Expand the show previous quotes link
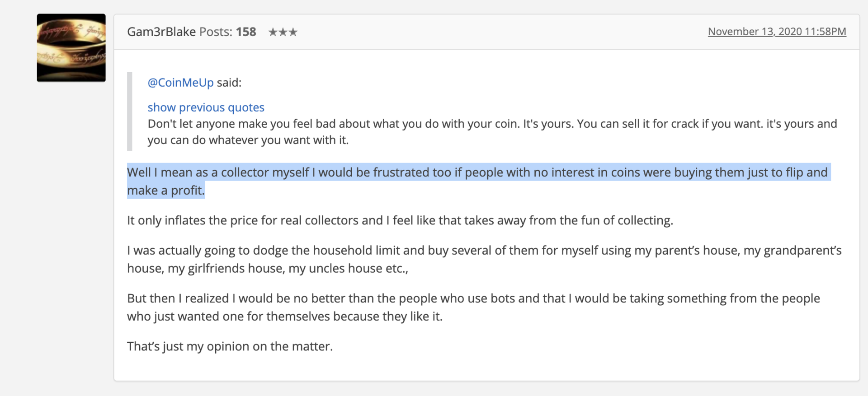 [x=206, y=107]
